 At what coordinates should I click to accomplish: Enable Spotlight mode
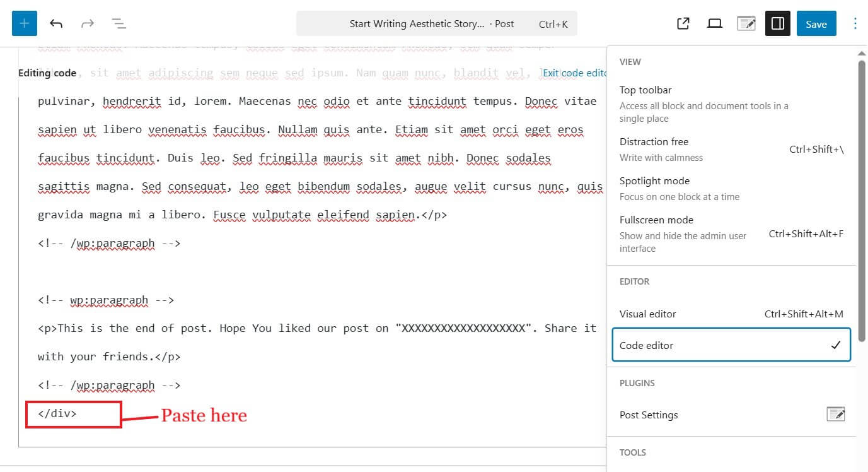tap(731, 188)
